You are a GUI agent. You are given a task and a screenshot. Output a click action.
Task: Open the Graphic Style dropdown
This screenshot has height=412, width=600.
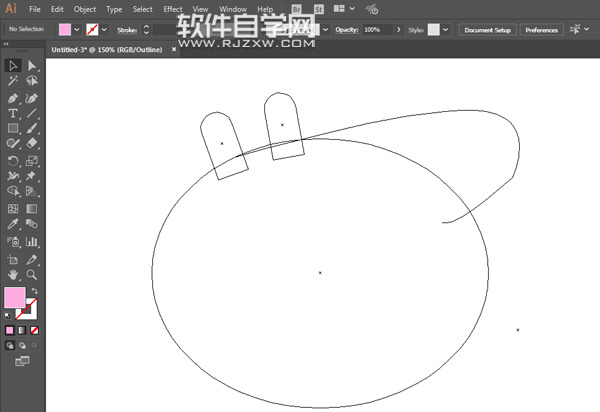click(x=445, y=29)
